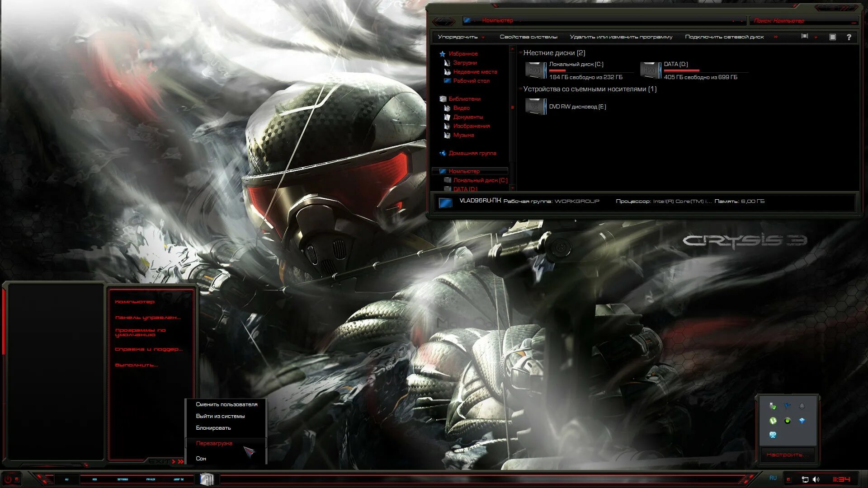868x488 pixels.
Task: Click RU language indicator on taskbar
Action: [x=773, y=478]
